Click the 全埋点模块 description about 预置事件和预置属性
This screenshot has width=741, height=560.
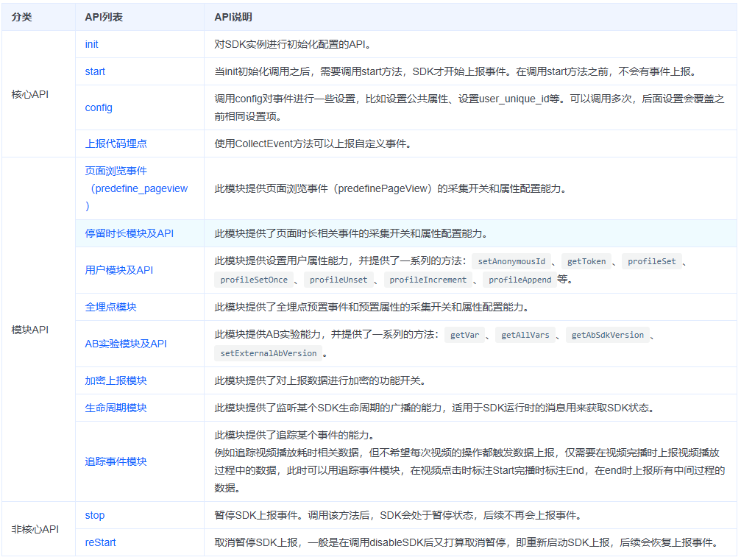pyautogui.click(x=372, y=307)
